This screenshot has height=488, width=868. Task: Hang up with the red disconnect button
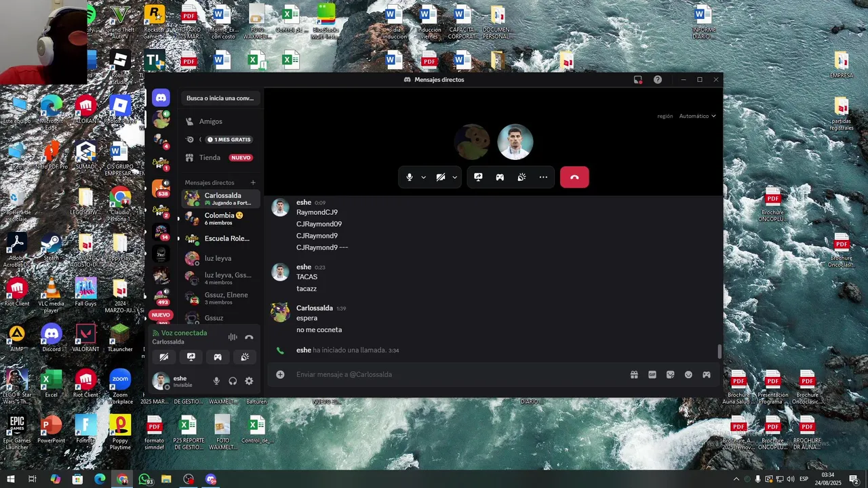574,177
